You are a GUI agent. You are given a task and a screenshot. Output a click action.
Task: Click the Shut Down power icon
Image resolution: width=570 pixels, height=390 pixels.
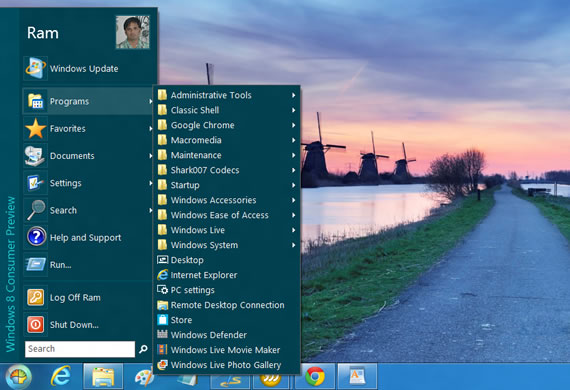point(35,324)
